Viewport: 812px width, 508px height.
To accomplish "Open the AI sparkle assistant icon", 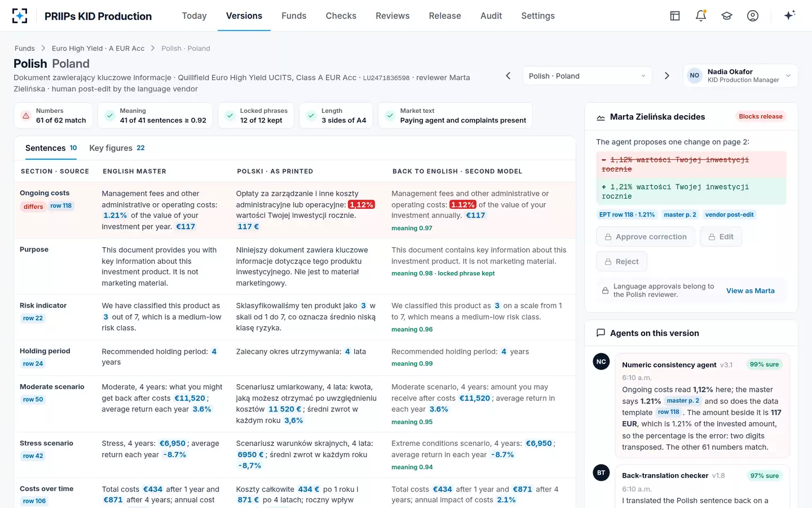I will [789, 15].
